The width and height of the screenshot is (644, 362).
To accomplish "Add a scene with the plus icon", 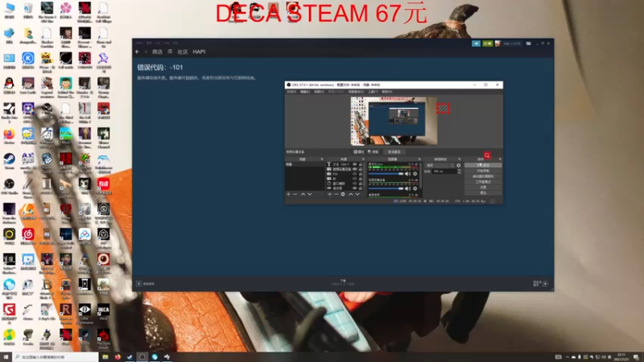I will 288,194.
